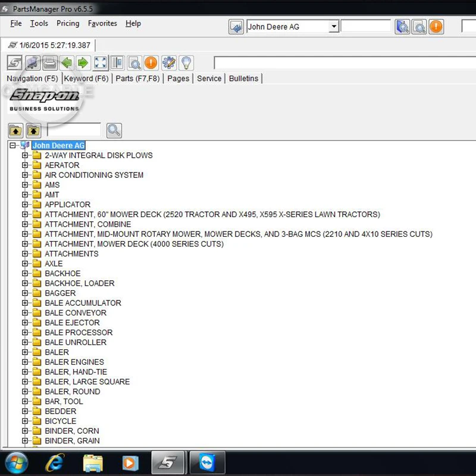Select ATTACHMENT, MOWER DECK (4000 SERIES CUTS)
Viewport: 476px width, 476px height.
point(134,244)
